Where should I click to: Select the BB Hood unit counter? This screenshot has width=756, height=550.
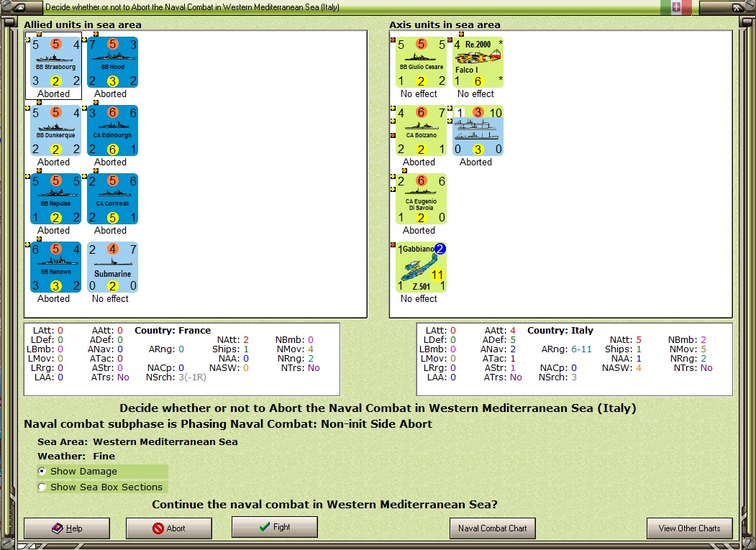point(113,62)
